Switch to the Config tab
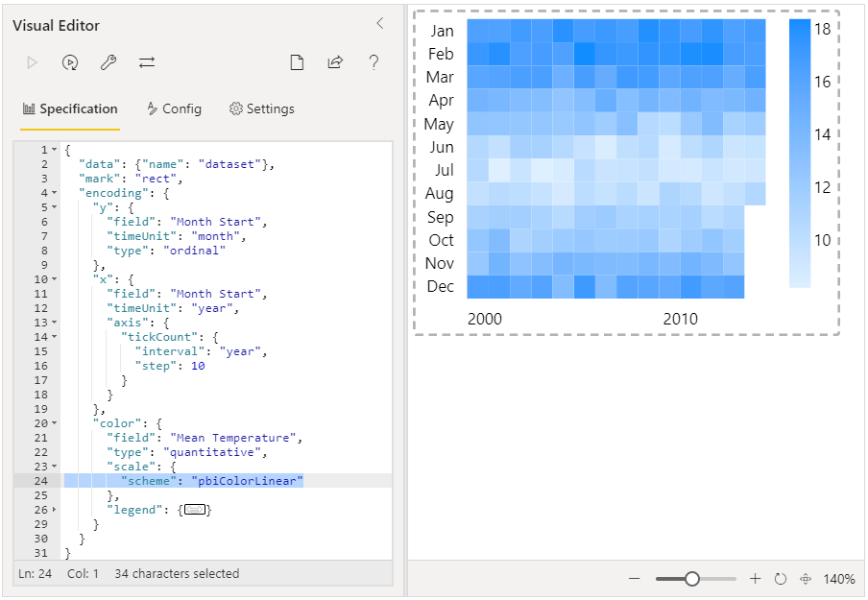This screenshot has width=868, height=600. coord(175,109)
